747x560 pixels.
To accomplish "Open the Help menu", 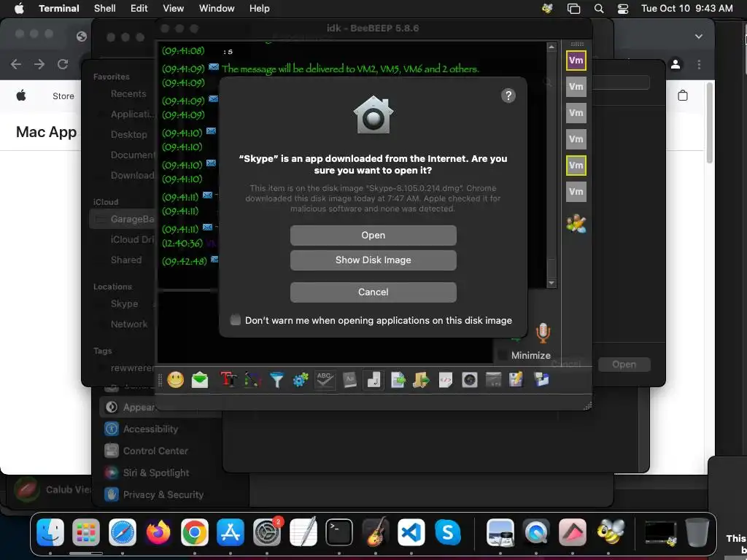I will pos(259,8).
